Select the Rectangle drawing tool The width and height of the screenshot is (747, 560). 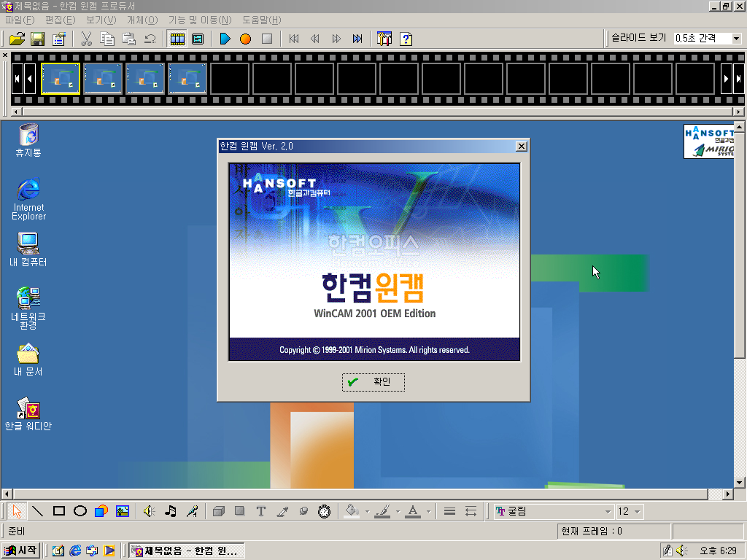[59, 511]
